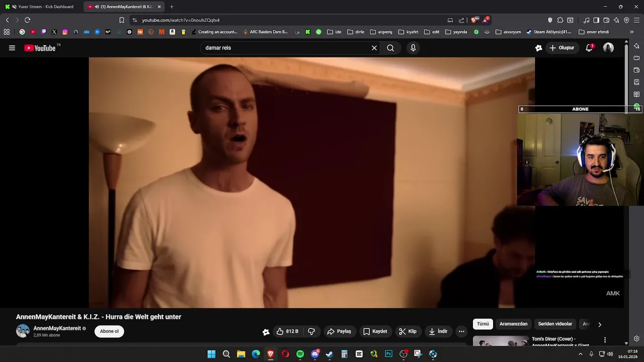Open Brave main hamburger menu

pos(636,20)
